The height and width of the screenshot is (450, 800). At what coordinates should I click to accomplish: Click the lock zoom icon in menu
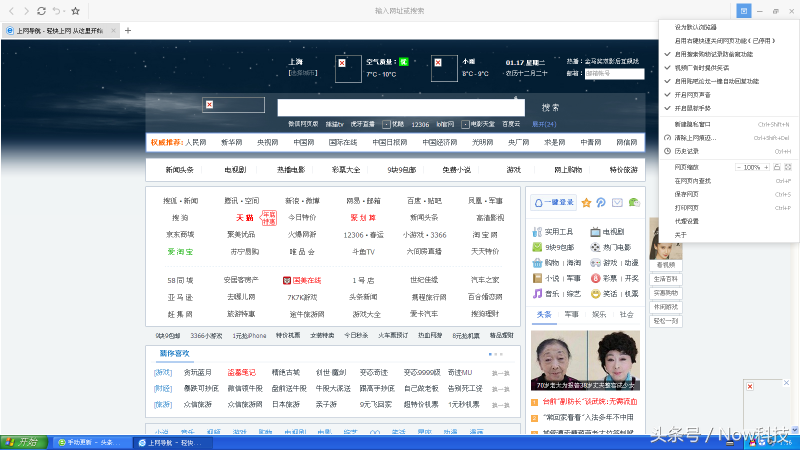click(777, 167)
